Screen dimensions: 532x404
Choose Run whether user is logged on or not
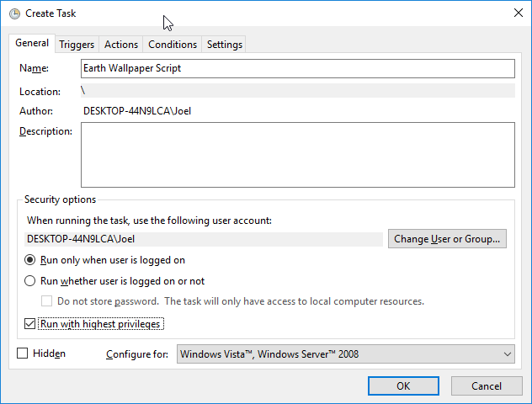point(30,281)
